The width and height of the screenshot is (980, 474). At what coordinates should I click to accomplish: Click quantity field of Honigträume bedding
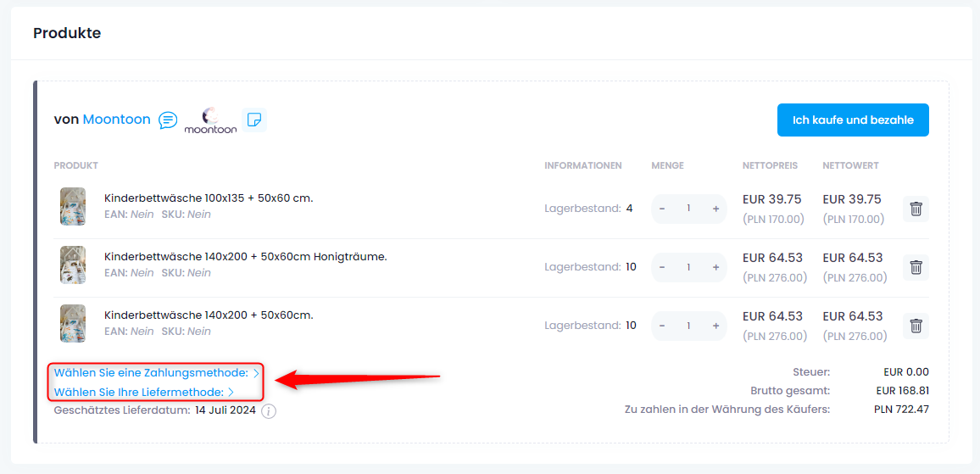(688, 267)
